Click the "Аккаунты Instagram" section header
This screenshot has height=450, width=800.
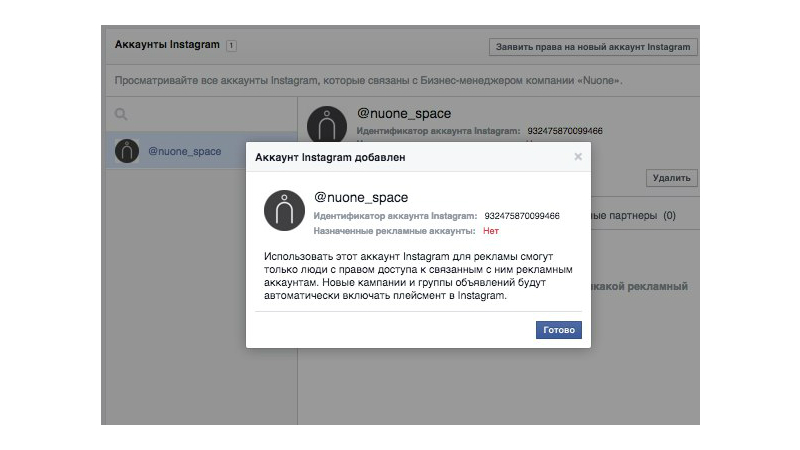[x=167, y=46]
